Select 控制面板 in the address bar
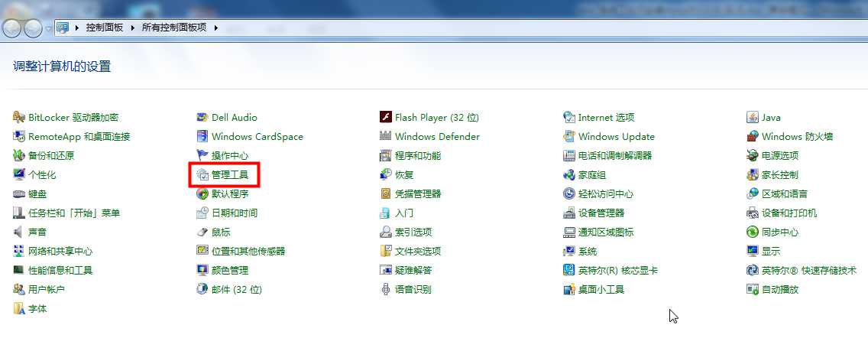 point(105,27)
